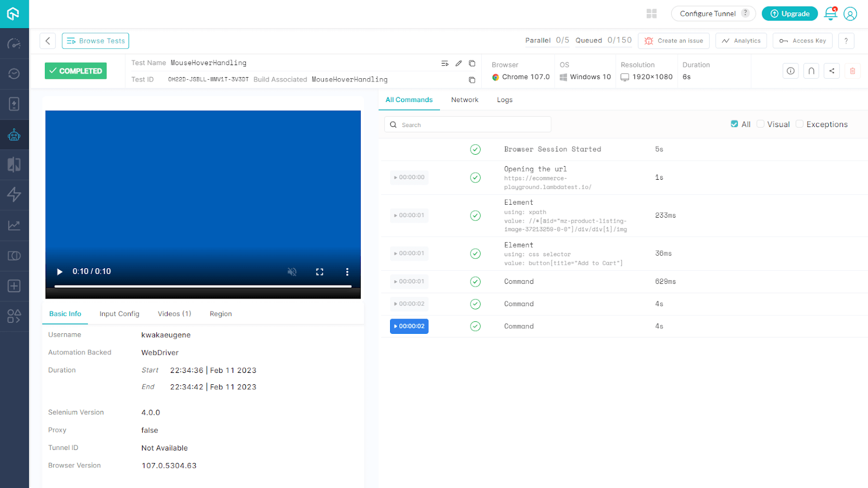Click the Access Key button
868x488 pixels.
click(802, 41)
